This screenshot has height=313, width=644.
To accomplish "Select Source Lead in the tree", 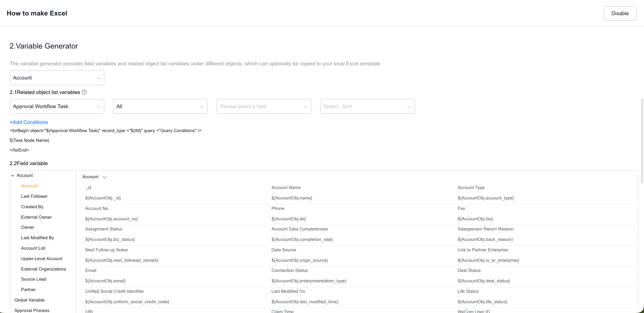I will [34, 279].
